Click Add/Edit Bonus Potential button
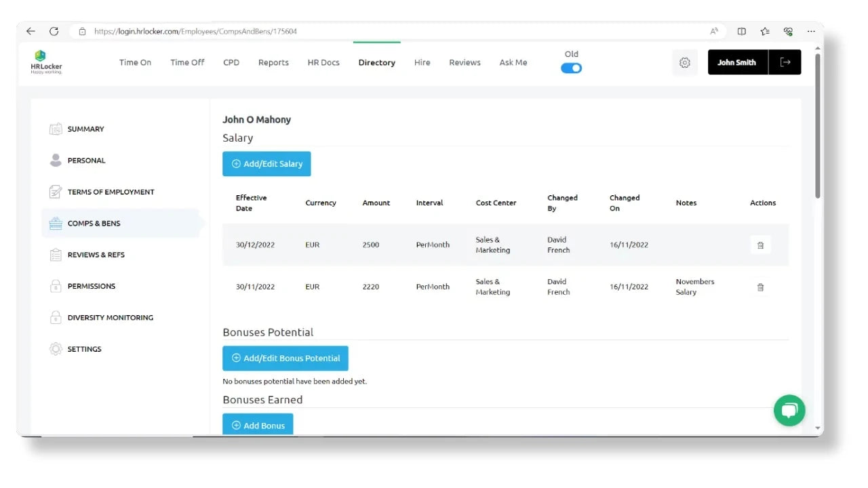 click(x=285, y=358)
